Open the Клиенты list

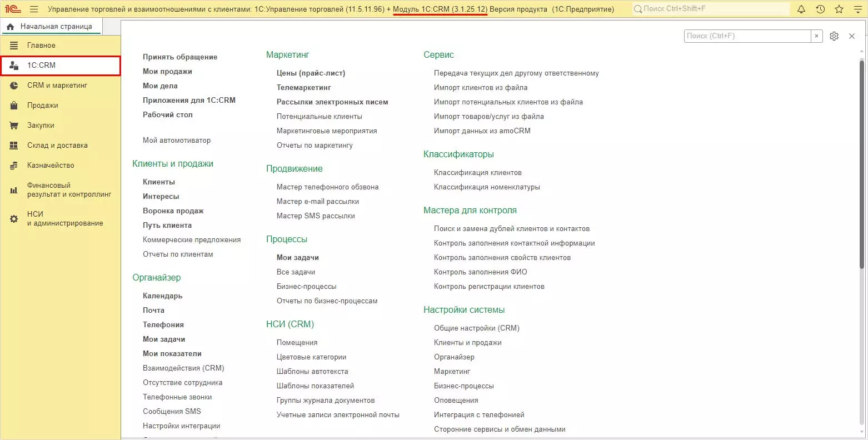(x=159, y=182)
